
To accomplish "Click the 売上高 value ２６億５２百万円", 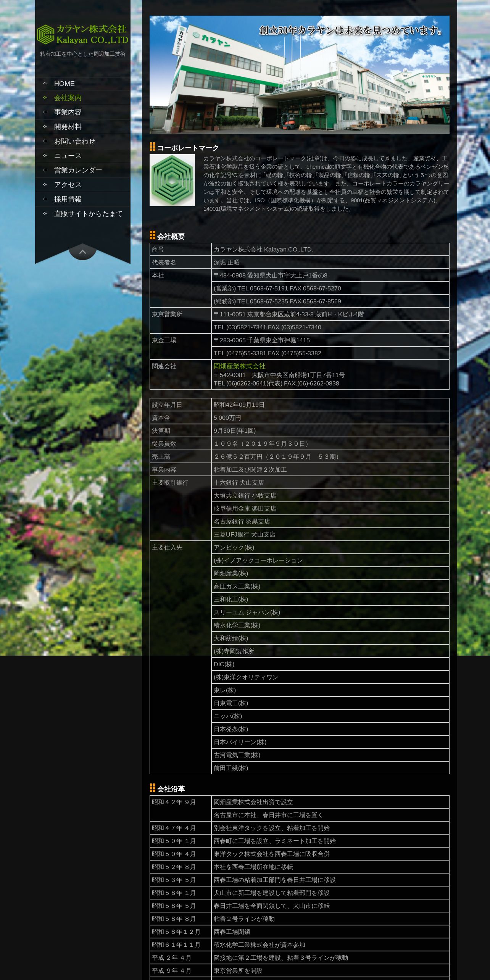I will (330, 457).
